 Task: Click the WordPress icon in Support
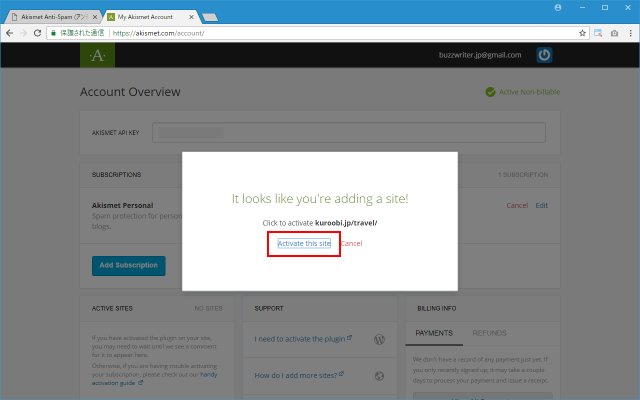pos(379,339)
